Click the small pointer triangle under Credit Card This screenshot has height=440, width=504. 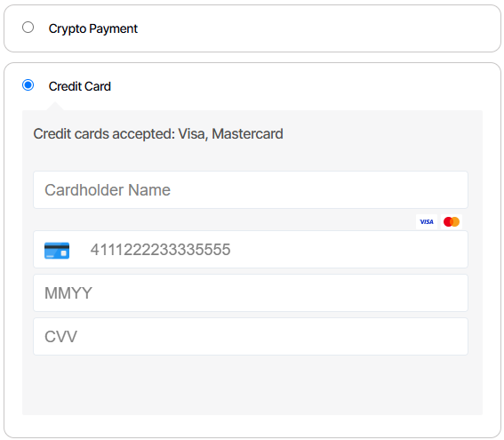point(55,107)
